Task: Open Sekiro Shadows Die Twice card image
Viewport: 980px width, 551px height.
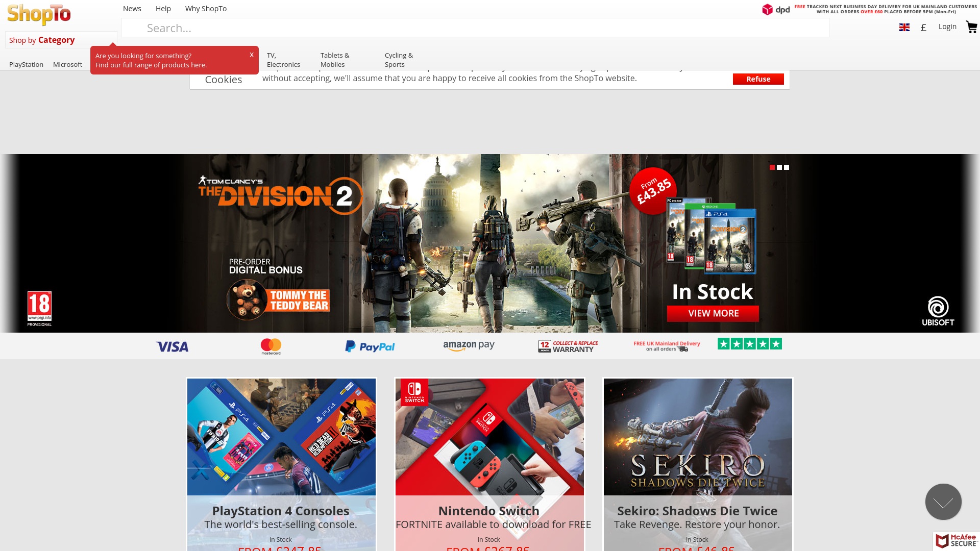Action: coord(698,437)
